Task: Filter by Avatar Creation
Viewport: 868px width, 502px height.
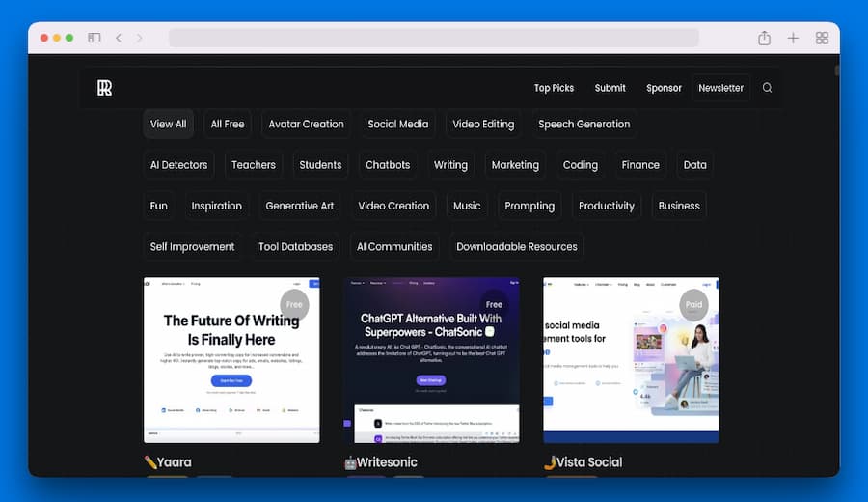Action: pyautogui.click(x=306, y=125)
